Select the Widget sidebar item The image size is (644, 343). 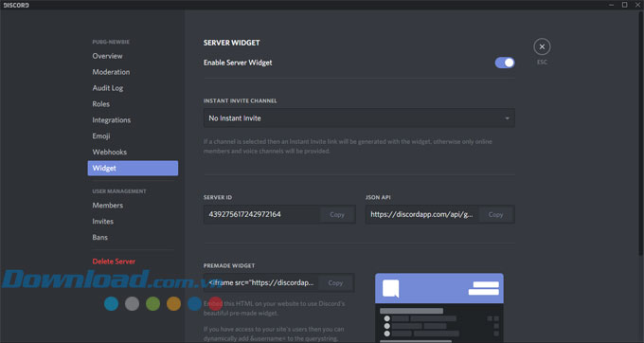[133, 168]
